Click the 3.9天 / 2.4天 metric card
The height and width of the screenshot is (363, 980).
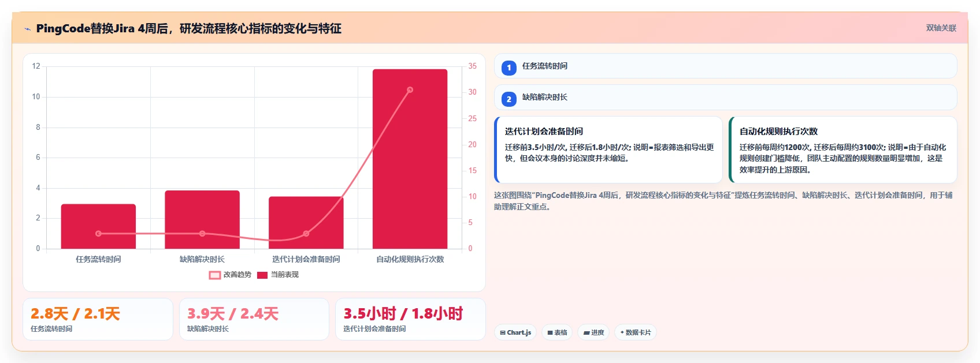[254, 319]
